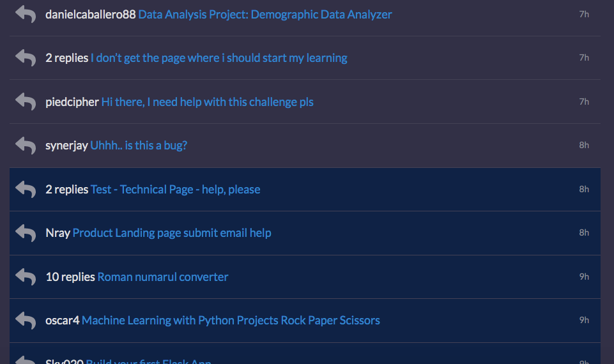This screenshot has height=364, width=614.
Task: Open Data Analysis Project: Demographic Data Analyzer
Action: (265, 14)
